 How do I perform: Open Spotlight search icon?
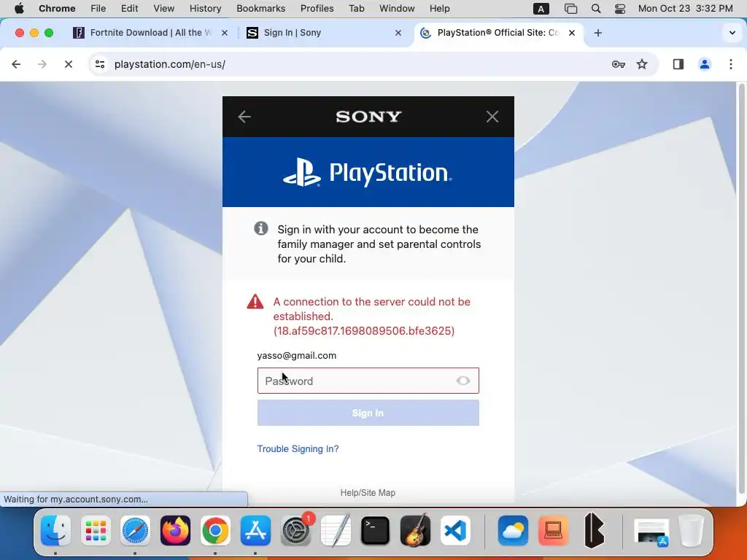595,9
